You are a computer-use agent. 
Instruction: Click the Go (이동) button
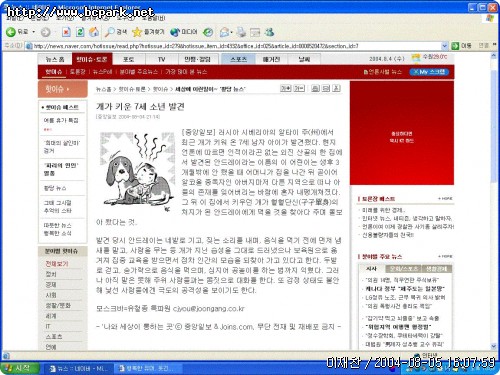tap(462, 46)
